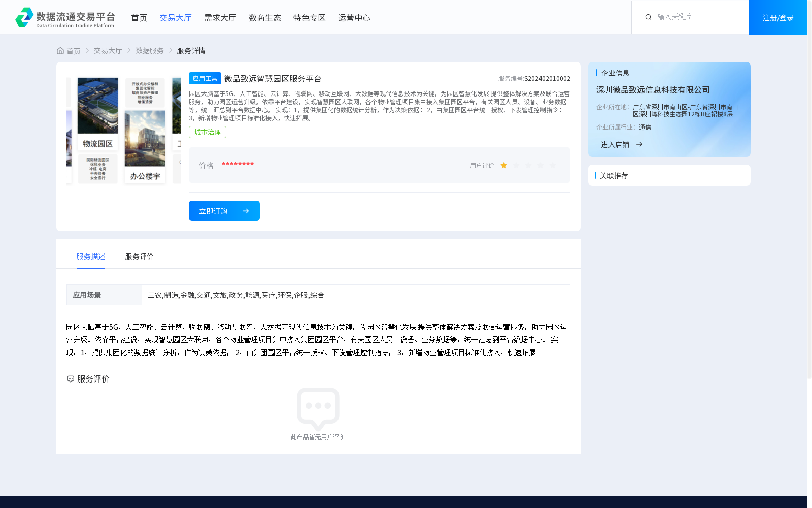Click the 物流园区 product thumbnail
This screenshot has width=812, height=508.
(98, 114)
